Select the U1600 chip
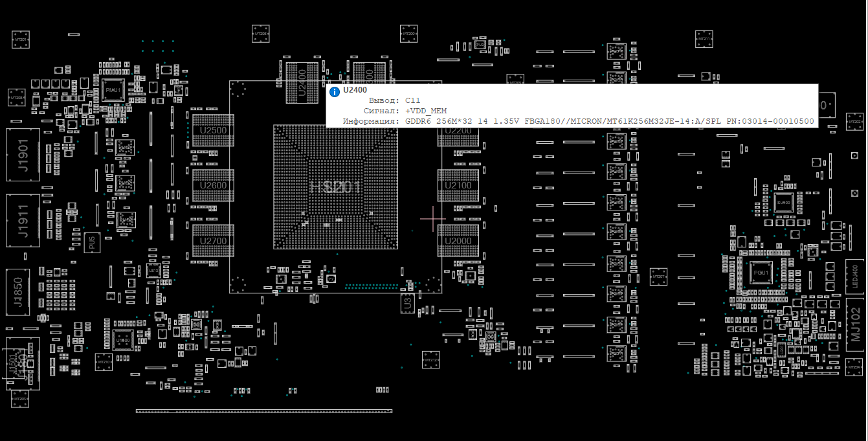The height and width of the screenshot is (441, 868). coord(123,340)
